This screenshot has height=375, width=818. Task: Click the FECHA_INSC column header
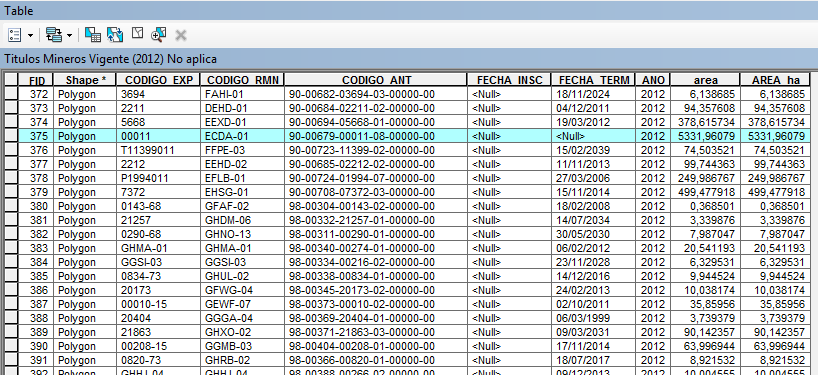509,80
